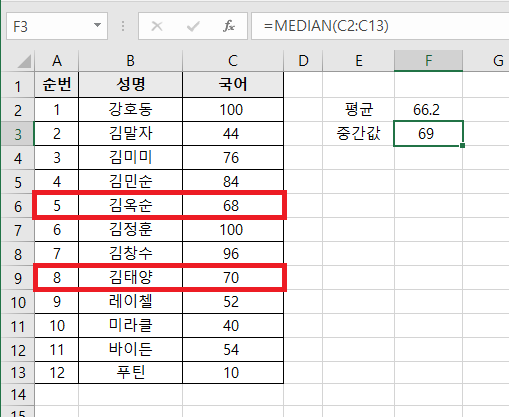Select row 3 header

pyautogui.click(x=18, y=134)
